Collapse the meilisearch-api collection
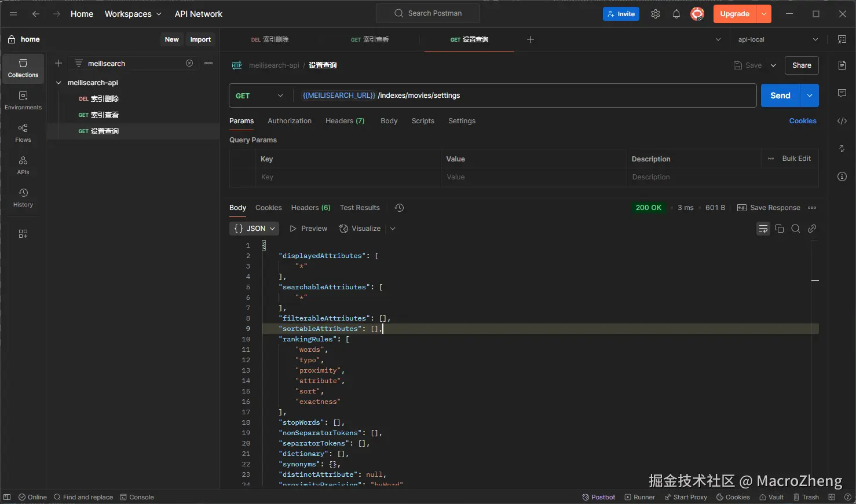 coord(58,83)
